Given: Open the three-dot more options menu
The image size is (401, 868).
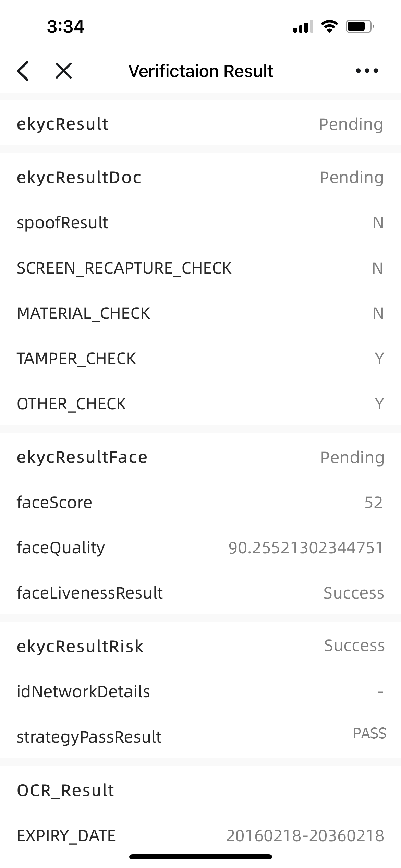Looking at the screenshot, I should 367,71.
